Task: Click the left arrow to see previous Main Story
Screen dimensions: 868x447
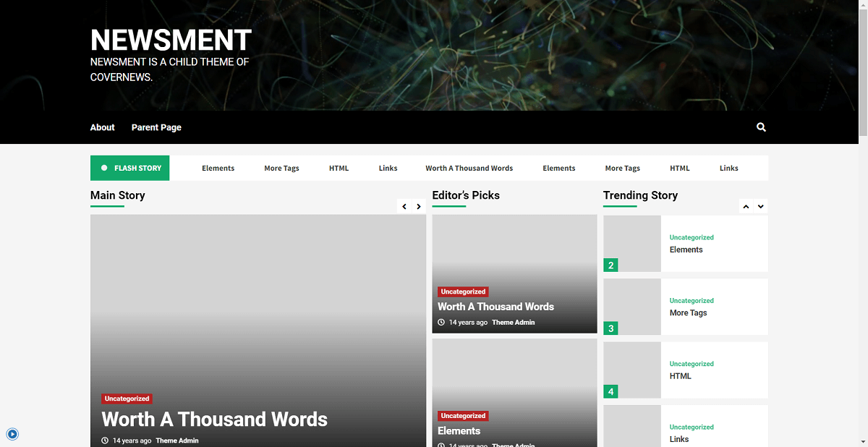Action: coord(404,206)
